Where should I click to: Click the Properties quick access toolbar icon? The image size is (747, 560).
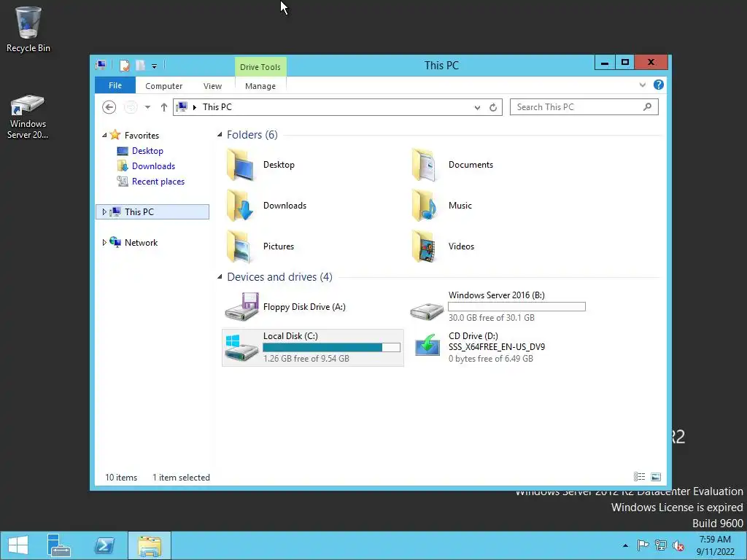click(x=124, y=65)
